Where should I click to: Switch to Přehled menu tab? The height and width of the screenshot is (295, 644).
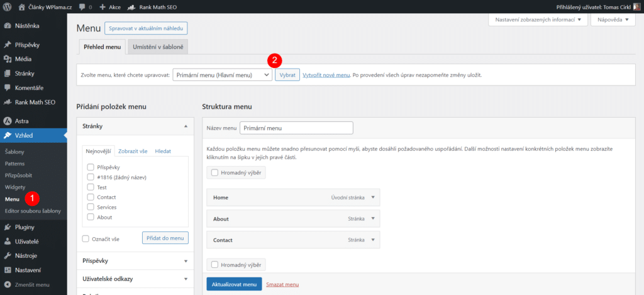click(102, 47)
